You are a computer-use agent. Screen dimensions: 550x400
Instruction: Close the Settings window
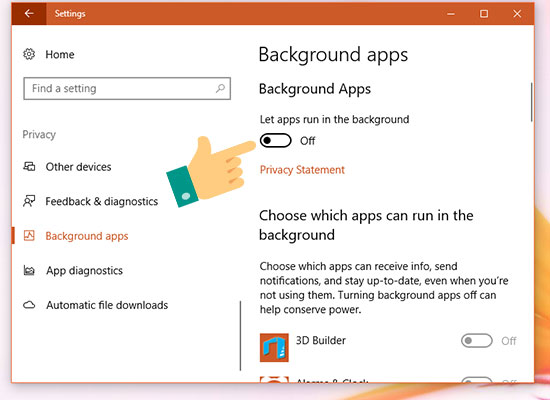point(517,14)
